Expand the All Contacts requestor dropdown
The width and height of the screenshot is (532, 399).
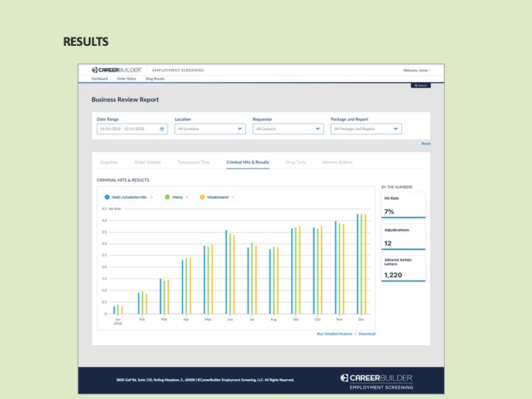288,129
